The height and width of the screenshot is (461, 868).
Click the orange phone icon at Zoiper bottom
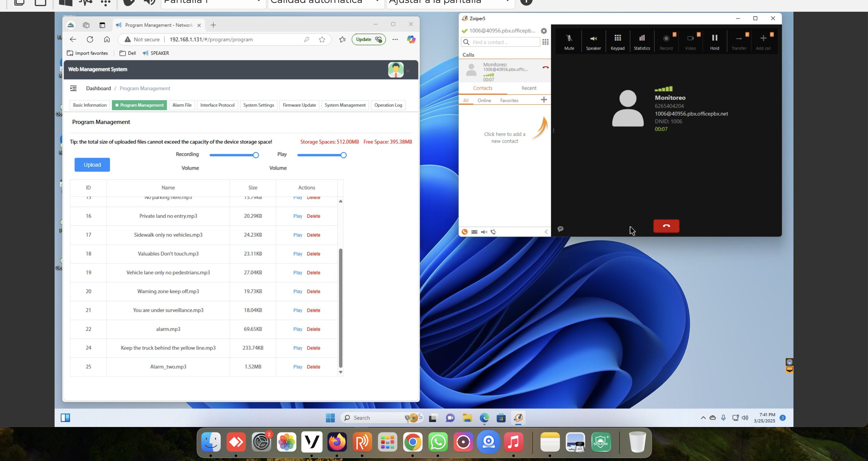coord(465,232)
